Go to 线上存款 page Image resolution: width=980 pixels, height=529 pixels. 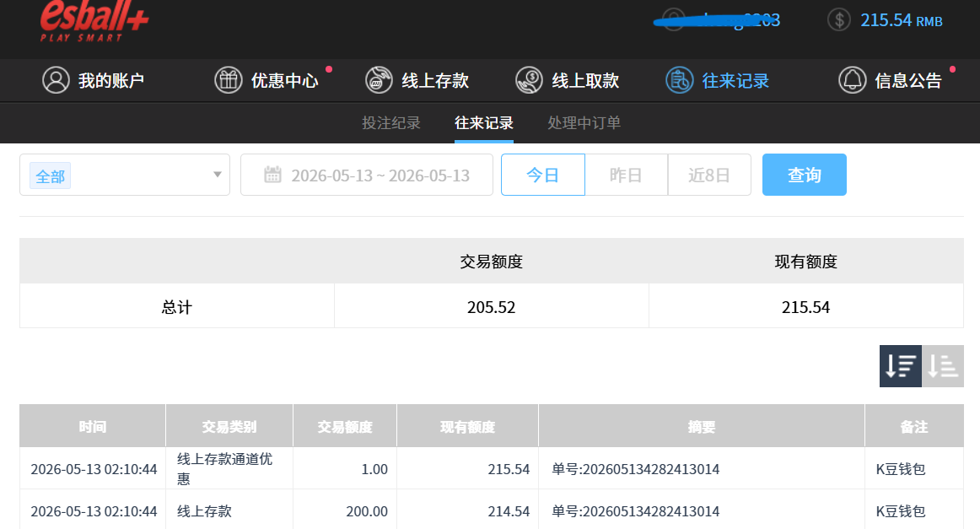[417, 81]
